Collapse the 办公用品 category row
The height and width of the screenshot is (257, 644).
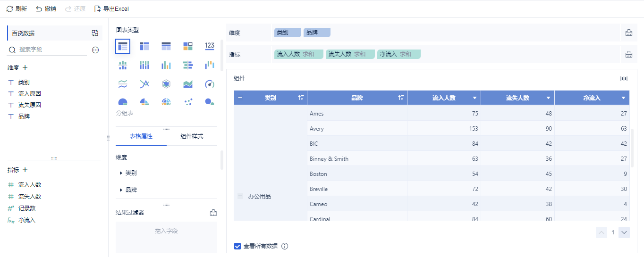(240, 196)
